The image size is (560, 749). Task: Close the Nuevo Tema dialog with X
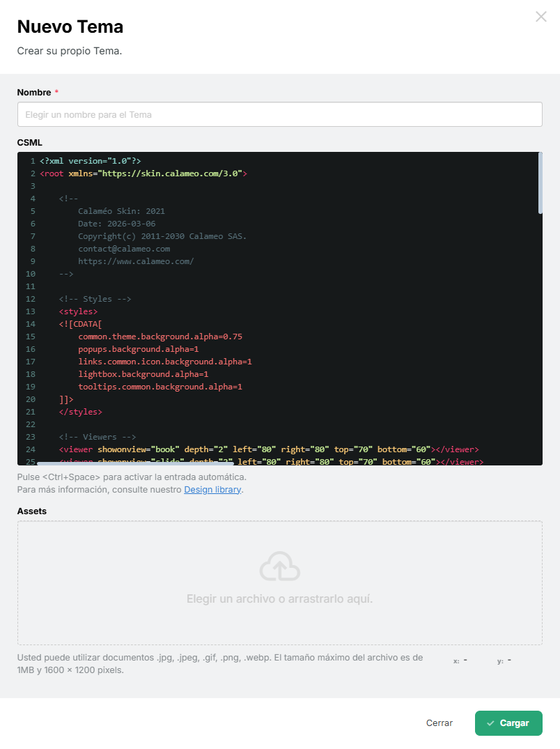tap(541, 17)
